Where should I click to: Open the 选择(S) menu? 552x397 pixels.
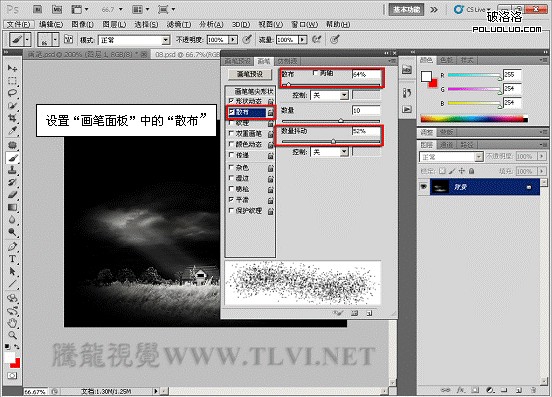[146, 24]
